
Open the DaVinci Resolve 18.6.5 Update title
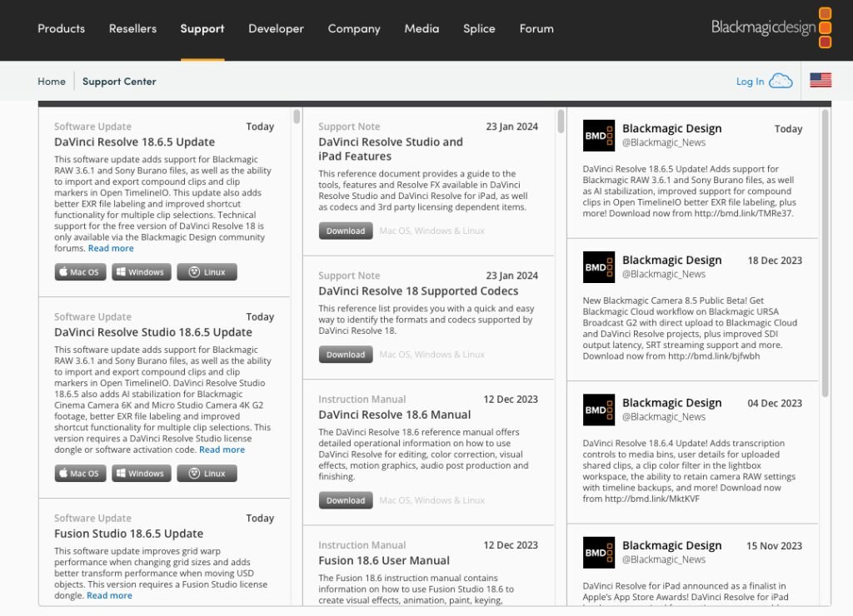[x=134, y=142]
